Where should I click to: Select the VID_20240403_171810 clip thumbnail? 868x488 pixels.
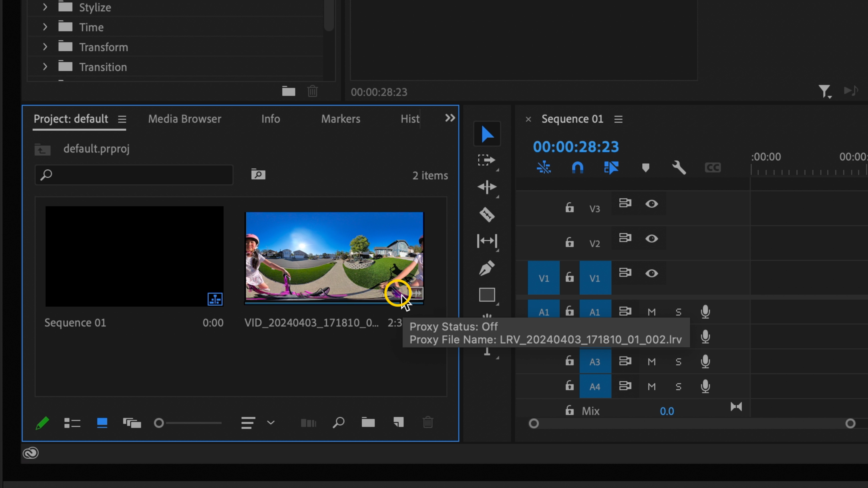coord(334,258)
